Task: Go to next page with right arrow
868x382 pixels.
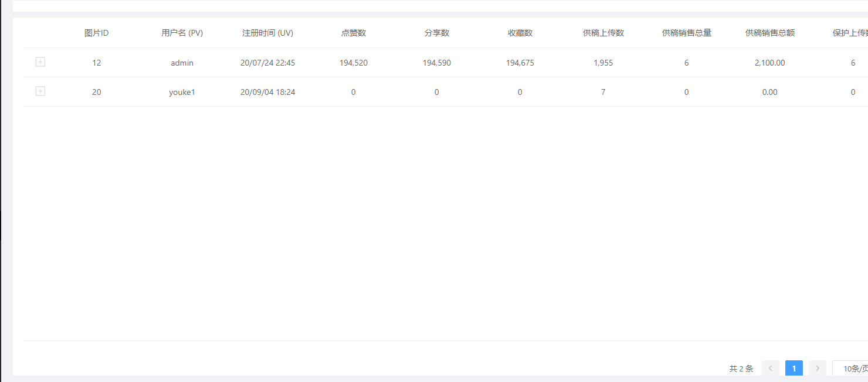Action: tap(817, 368)
